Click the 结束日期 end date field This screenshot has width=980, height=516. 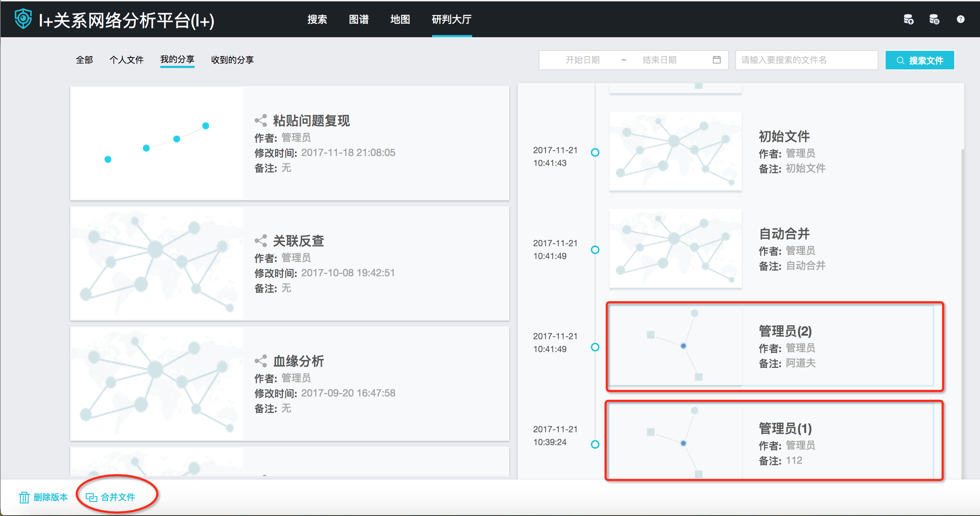click(x=659, y=60)
